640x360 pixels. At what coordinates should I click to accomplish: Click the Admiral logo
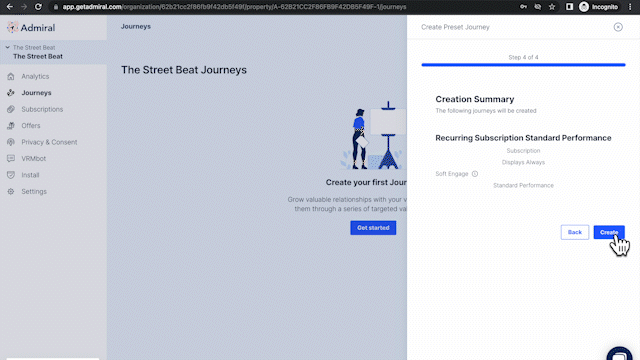pos(31,27)
